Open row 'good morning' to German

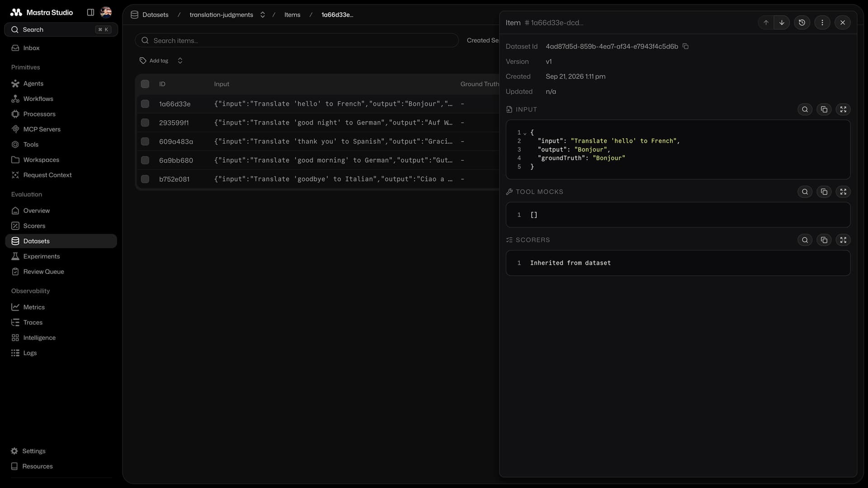tap(317, 160)
